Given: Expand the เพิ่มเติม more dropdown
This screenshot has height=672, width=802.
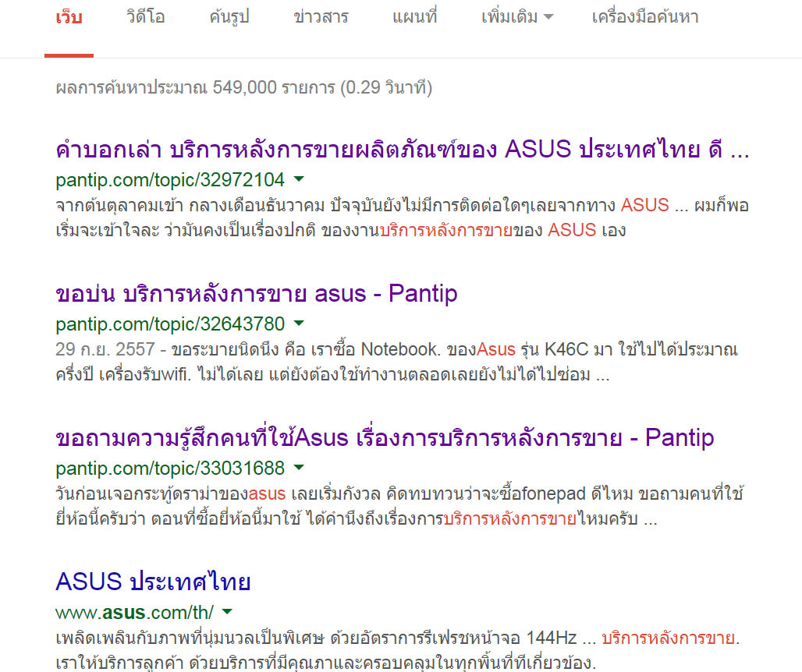Looking at the screenshot, I should [517, 17].
